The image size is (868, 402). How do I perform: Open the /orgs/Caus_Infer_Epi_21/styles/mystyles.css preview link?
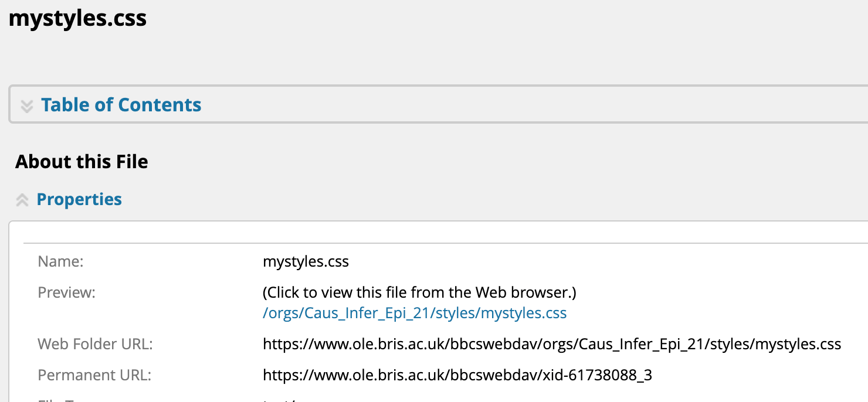pyautogui.click(x=415, y=313)
